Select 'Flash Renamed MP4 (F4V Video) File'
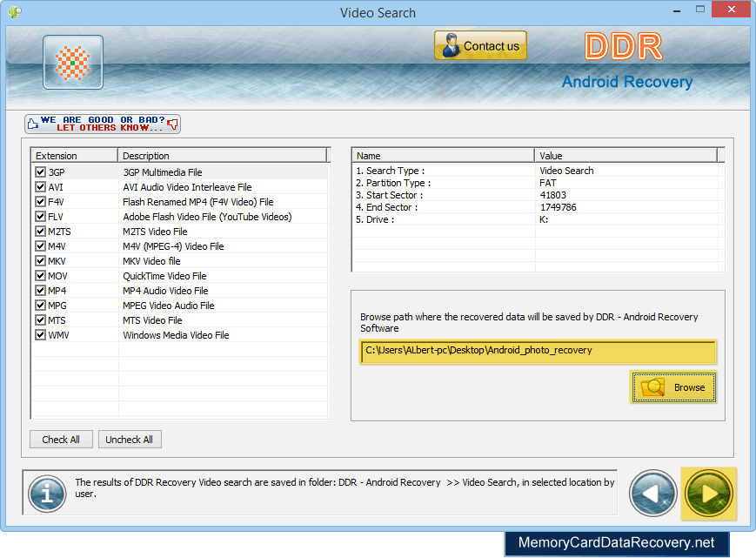 pos(198,202)
